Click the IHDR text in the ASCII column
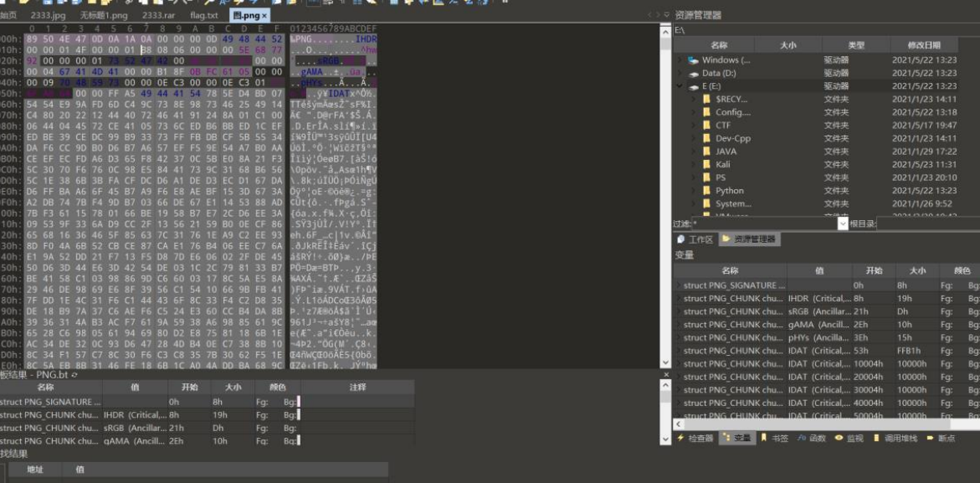 [367, 39]
